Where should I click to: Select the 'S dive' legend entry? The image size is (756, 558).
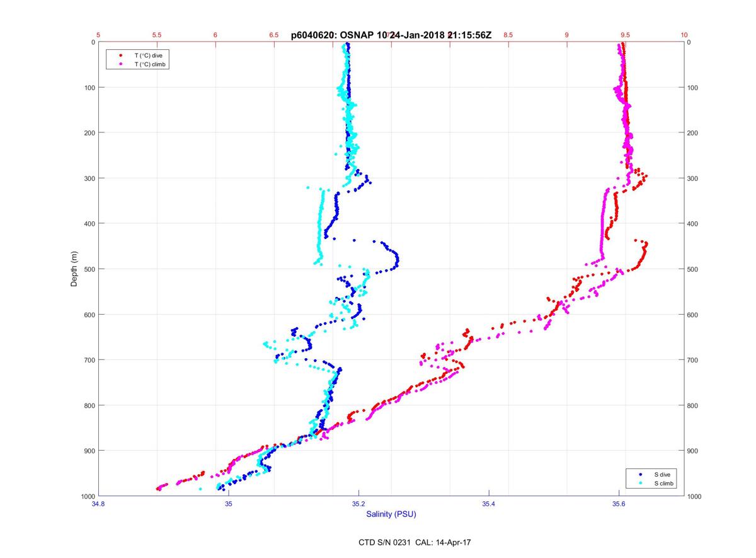click(663, 474)
